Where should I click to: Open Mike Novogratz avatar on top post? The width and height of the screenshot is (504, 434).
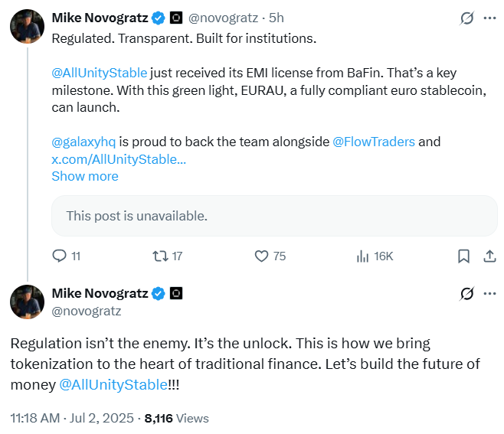coord(27,27)
